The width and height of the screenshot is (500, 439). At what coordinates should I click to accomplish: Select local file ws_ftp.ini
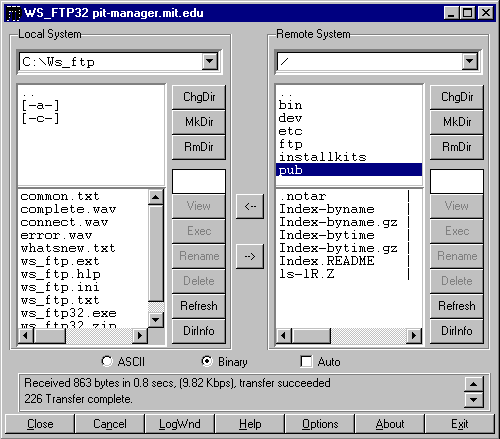(60, 287)
